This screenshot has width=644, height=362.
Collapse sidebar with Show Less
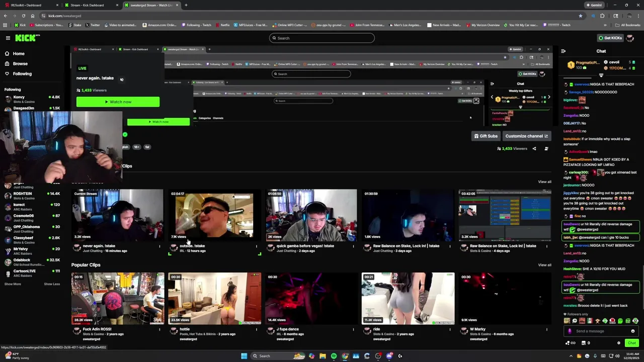[x=52, y=284]
